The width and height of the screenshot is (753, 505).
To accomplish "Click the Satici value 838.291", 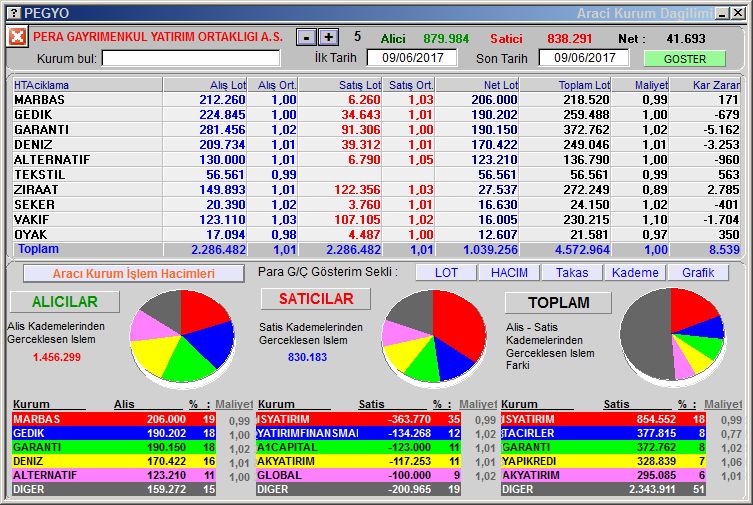I will (570, 38).
